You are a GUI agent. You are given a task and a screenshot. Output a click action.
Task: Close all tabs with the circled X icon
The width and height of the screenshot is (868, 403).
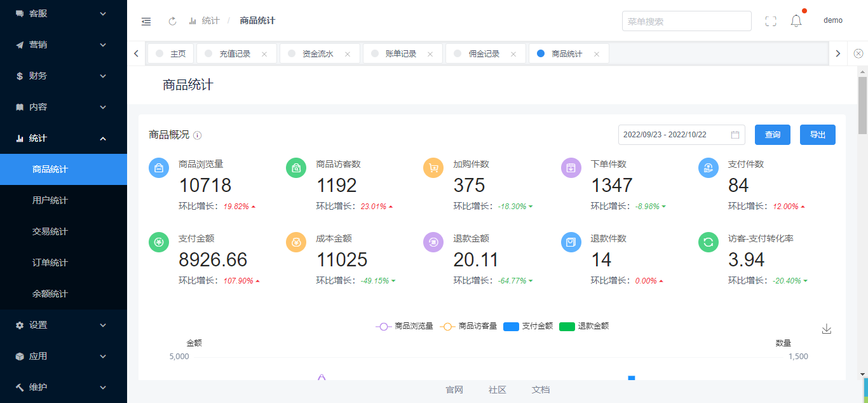tap(858, 53)
